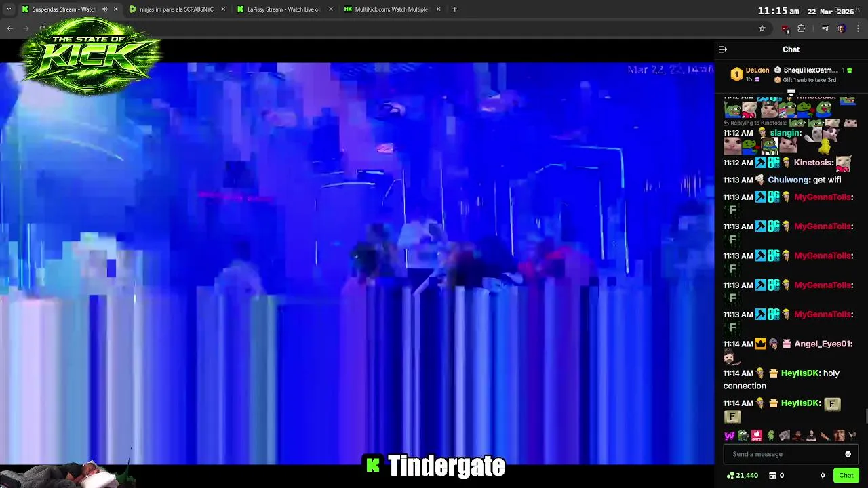Open the media control toolbar icon
This screenshot has width=868, height=488.
coord(825,28)
